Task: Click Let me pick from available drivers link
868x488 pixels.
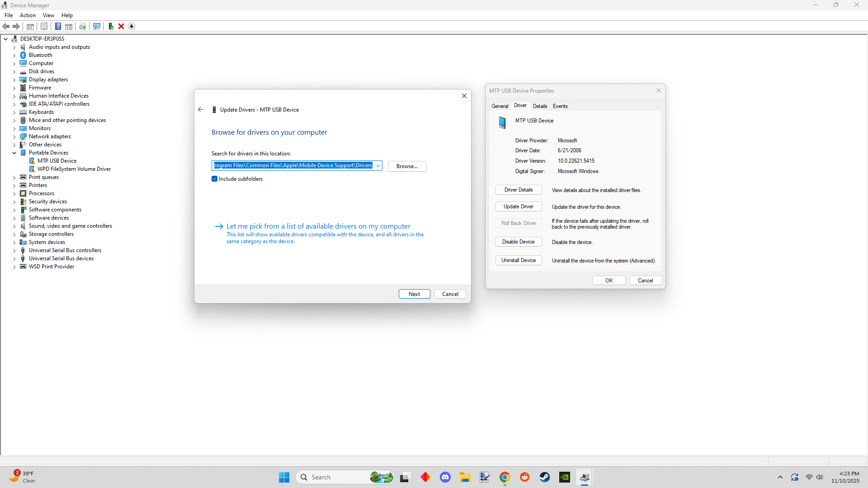Action: [x=318, y=226]
